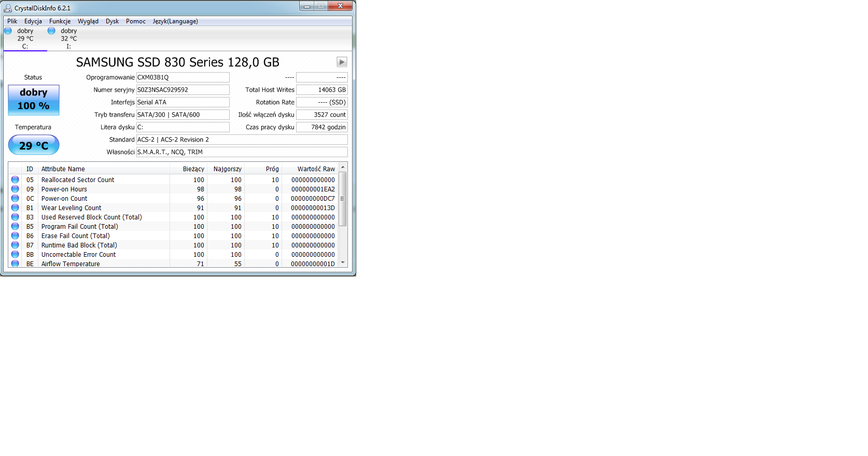
Task: Click the Własności features field
Action: pos(242,152)
